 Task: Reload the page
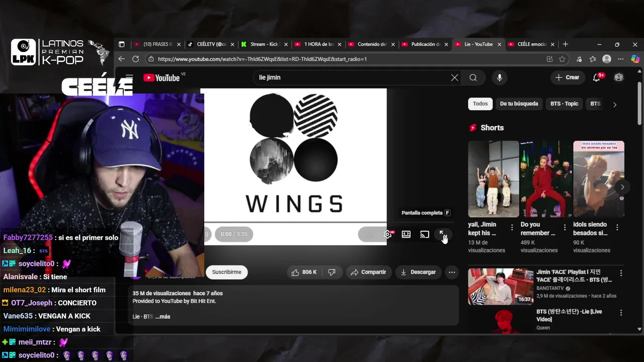coord(135,59)
